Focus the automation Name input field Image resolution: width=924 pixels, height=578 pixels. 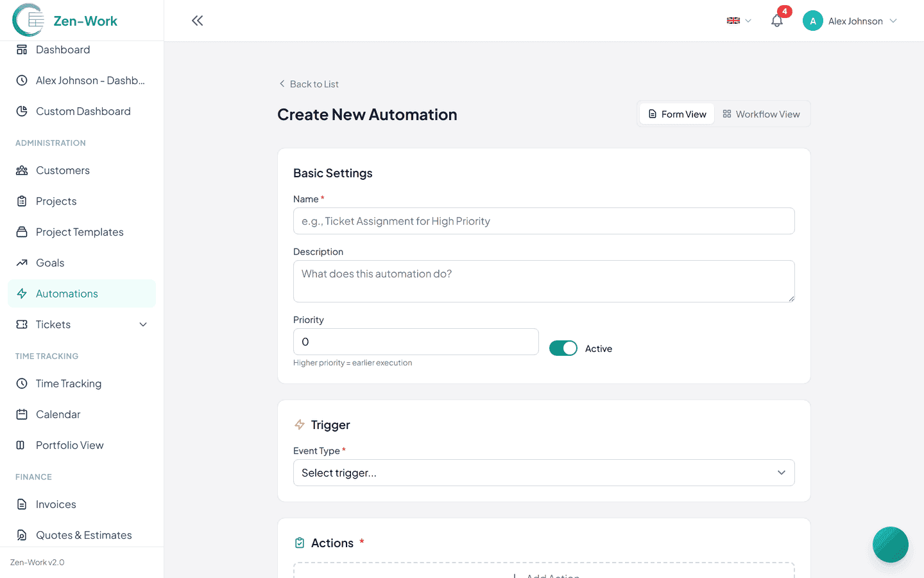544,221
